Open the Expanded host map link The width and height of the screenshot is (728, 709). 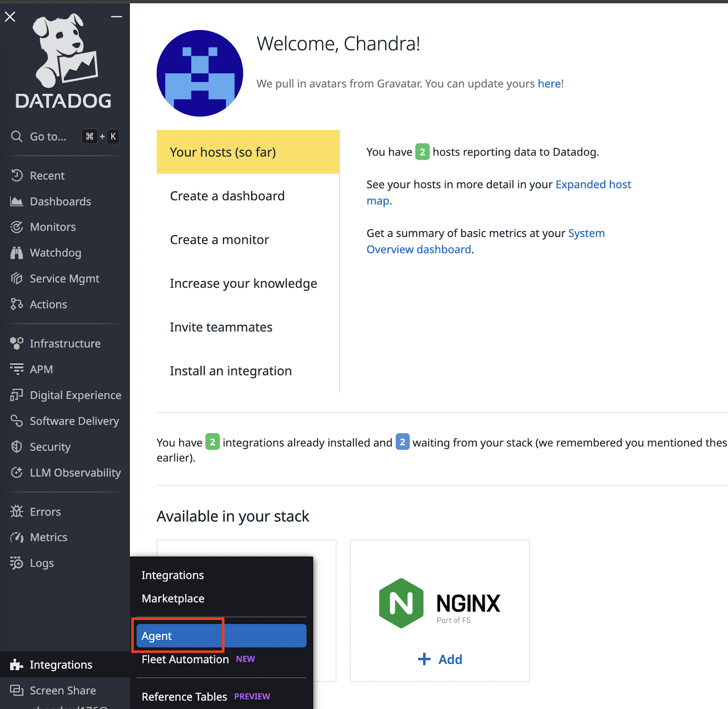click(x=593, y=184)
